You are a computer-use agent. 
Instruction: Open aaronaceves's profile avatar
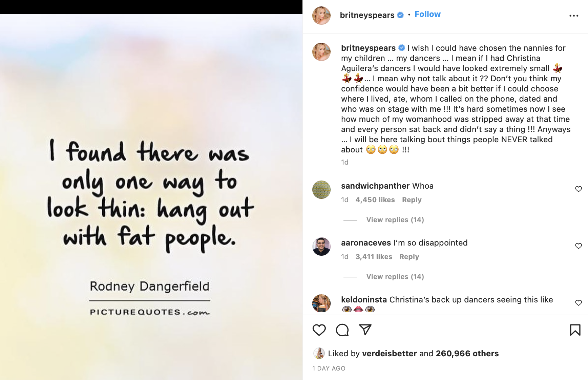tap(321, 247)
